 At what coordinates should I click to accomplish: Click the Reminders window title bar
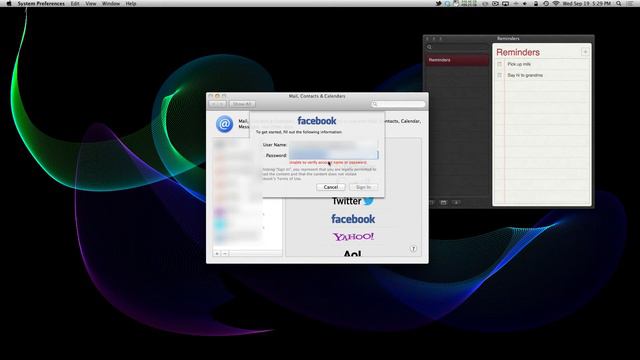(508, 38)
